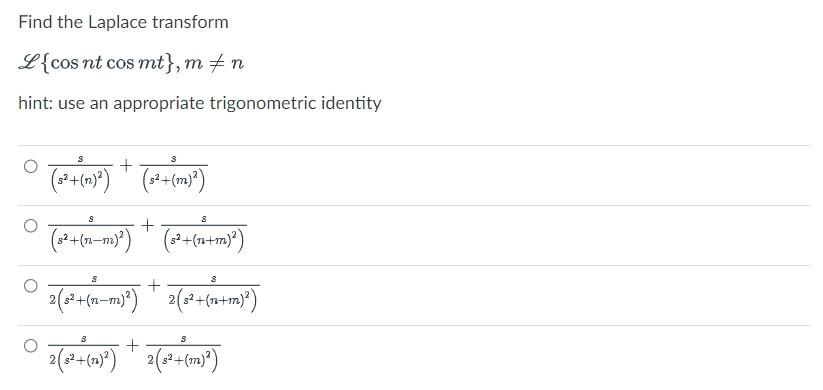This screenshot has width=823, height=390.
Task: Click the fraction s over (s²+(m)²) without a 2
Action: [x=173, y=174]
